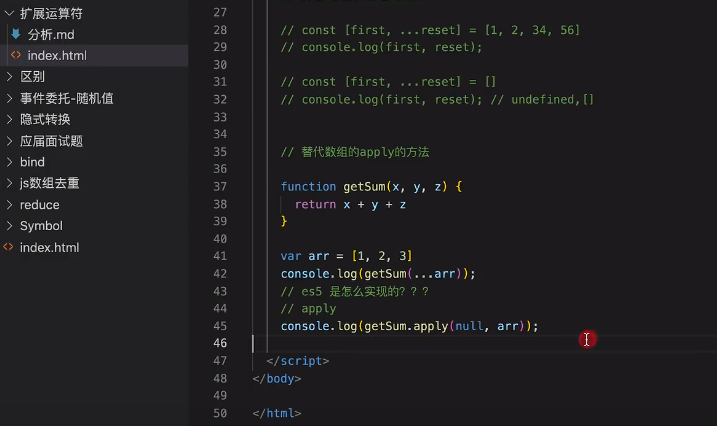Click the closing script tag
The width and height of the screenshot is (717, 426).
point(298,361)
